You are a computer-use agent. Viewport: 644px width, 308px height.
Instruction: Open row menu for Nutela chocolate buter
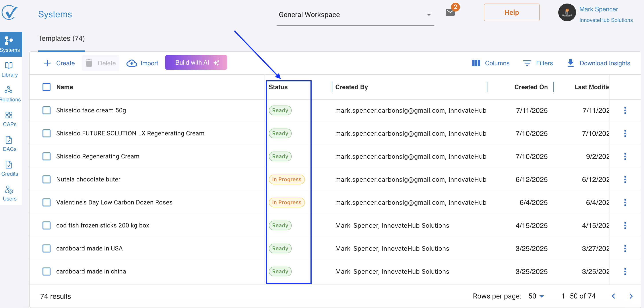625,179
